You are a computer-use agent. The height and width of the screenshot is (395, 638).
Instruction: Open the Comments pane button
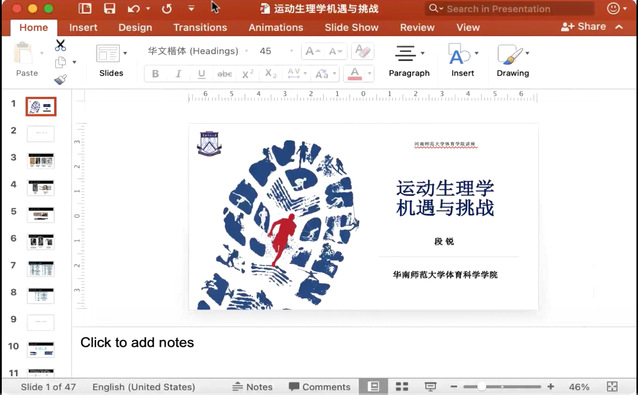point(319,386)
